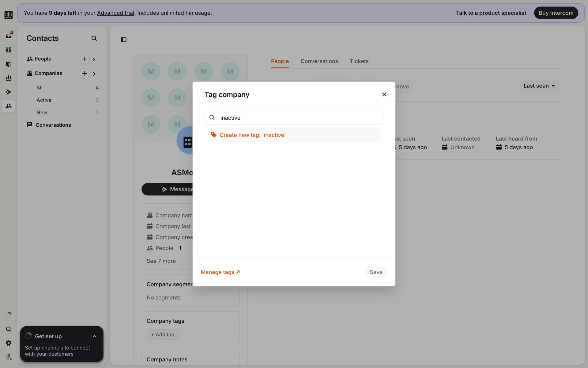Viewport: 588px width, 368px height.
Task: Click search icon next to Contacts heading
Action: (x=94, y=38)
